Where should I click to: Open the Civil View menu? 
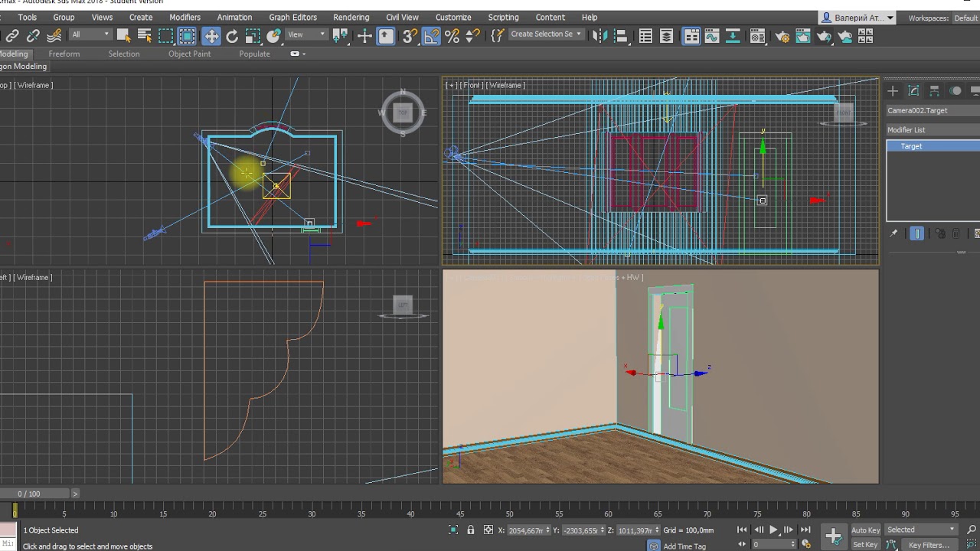click(402, 17)
